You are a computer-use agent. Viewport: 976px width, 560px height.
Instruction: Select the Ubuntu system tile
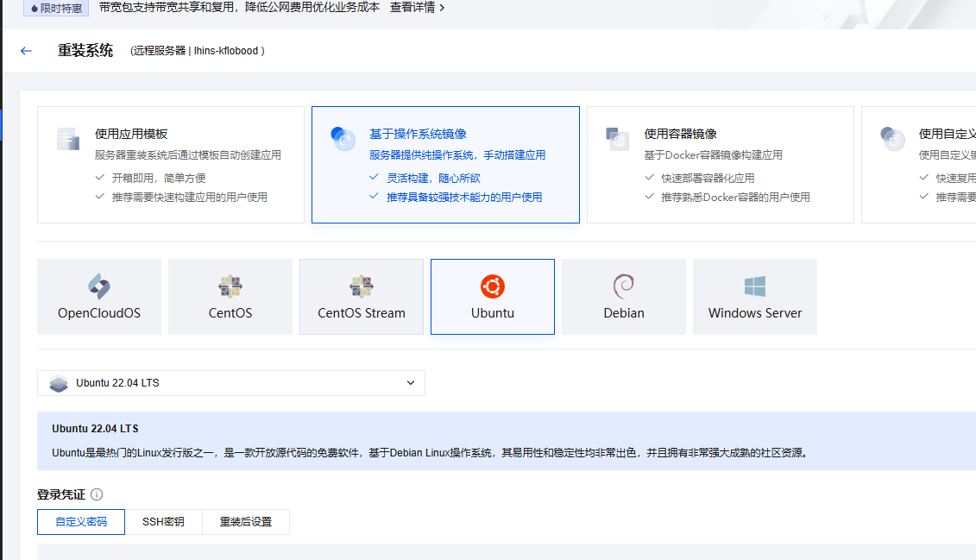pos(493,297)
